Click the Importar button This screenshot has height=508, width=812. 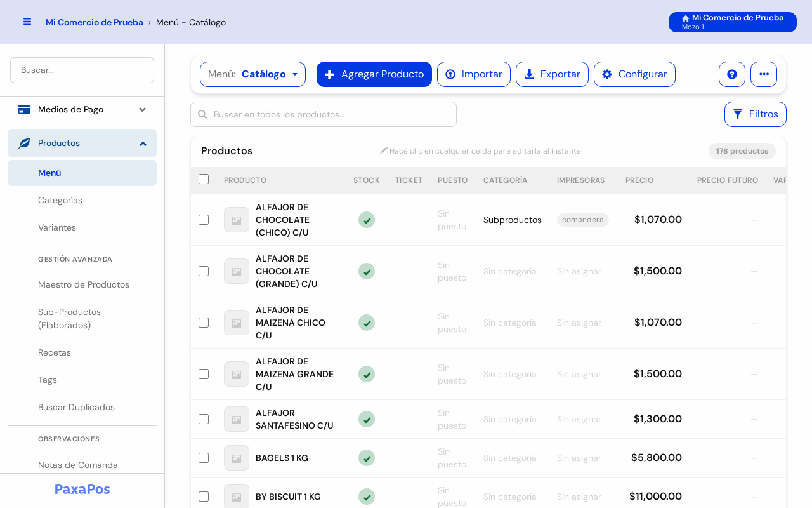pyautogui.click(x=474, y=74)
